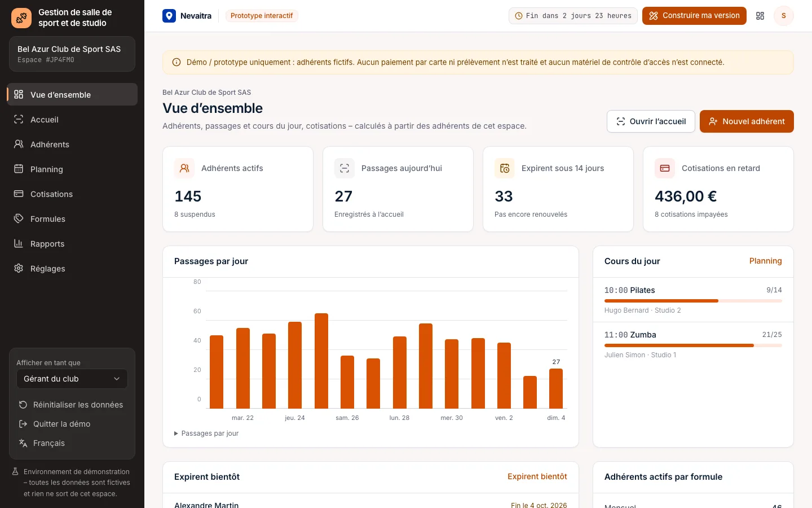
Task: Click the Zumba class capacity progress bar
Action: tap(693, 345)
